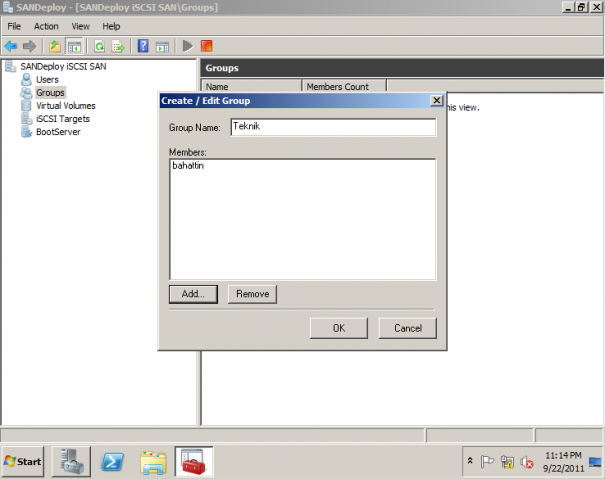605x479 pixels.
Task: Select member bahattin in the list
Action: (x=188, y=166)
